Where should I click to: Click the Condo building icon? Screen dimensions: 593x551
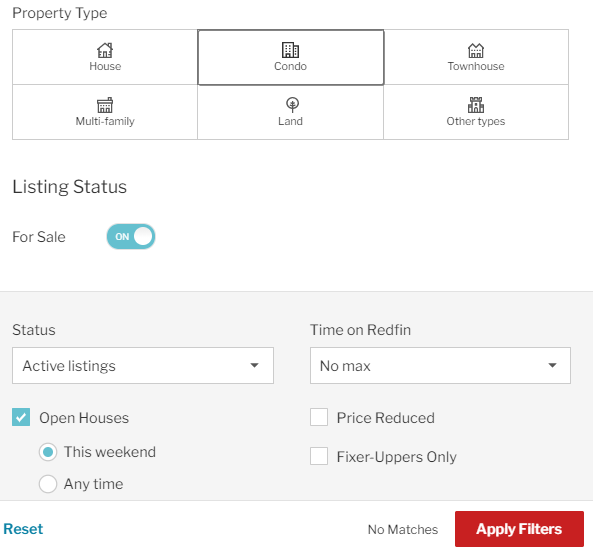(290, 50)
